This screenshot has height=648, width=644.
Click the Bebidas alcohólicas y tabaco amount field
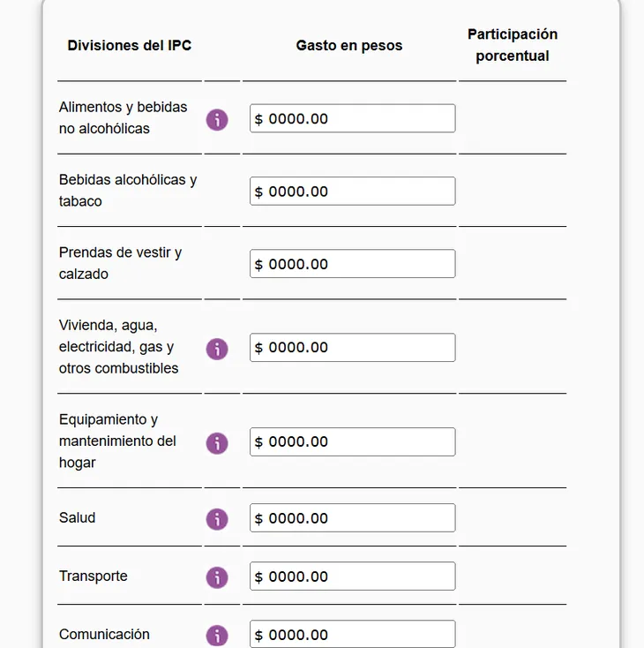[353, 192]
